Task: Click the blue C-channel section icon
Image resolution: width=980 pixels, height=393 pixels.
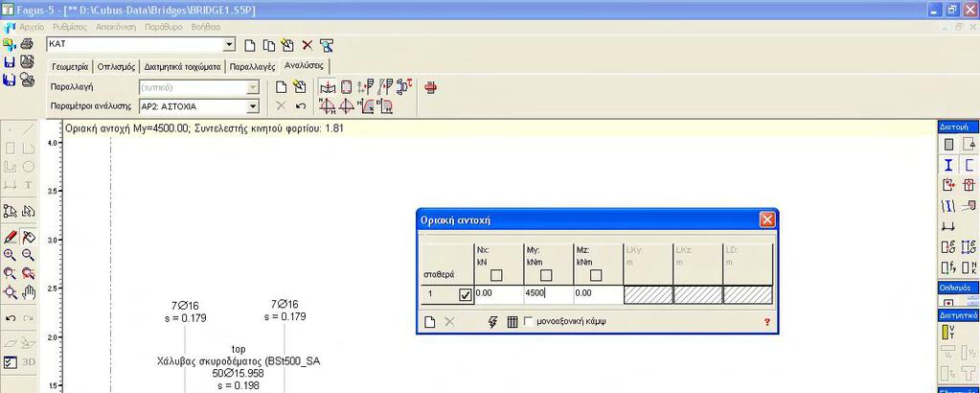Action: click(x=969, y=165)
